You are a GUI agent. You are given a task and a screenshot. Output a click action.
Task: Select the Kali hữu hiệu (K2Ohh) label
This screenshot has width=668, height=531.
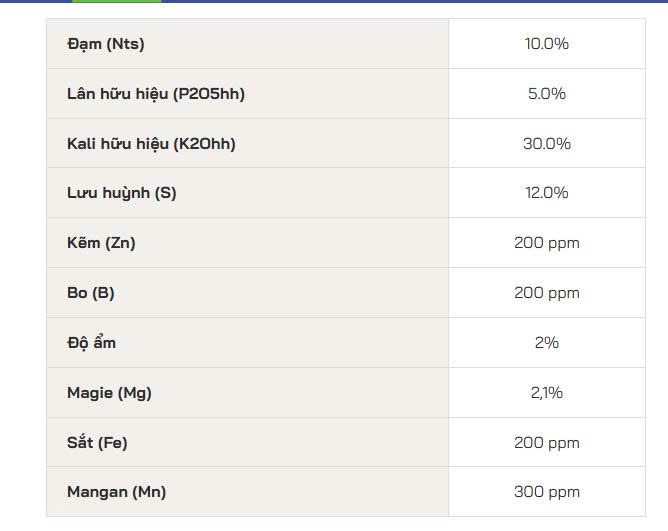(x=151, y=144)
